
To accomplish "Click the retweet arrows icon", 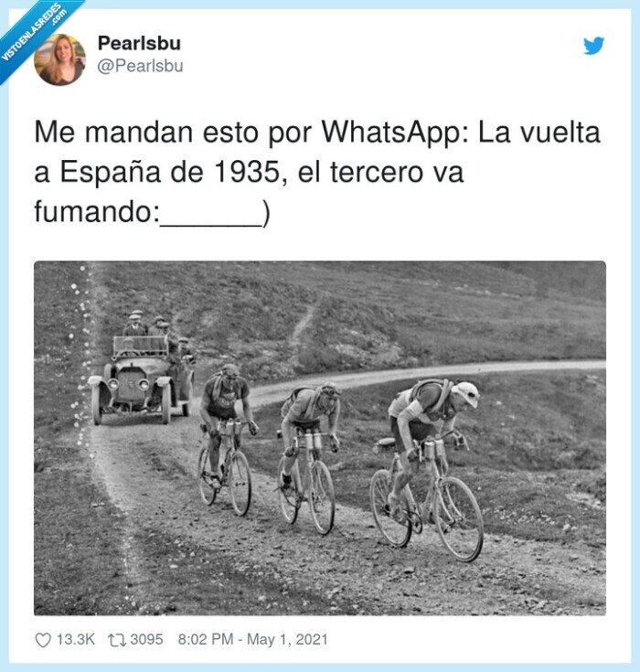I will click(117, 640).
